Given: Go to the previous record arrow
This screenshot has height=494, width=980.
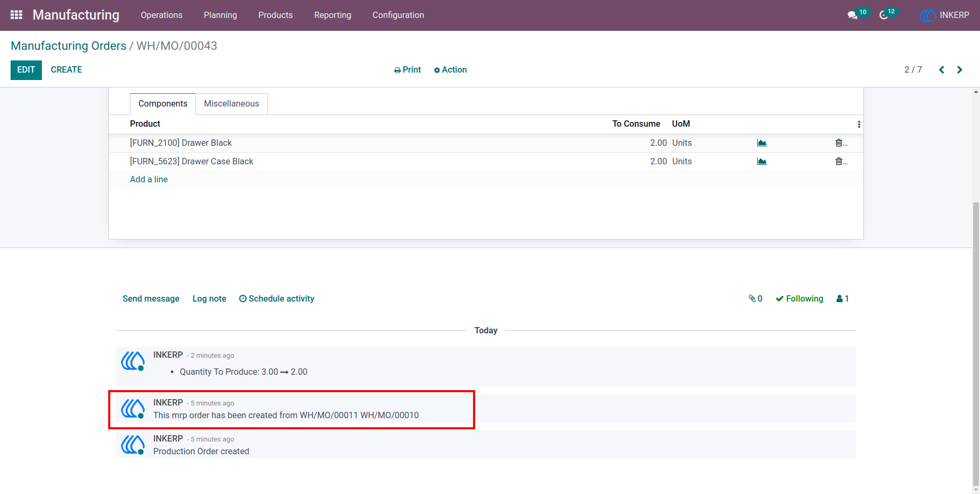Looking at the screenshot, I should pyautogui.click(x=942, y=70).
